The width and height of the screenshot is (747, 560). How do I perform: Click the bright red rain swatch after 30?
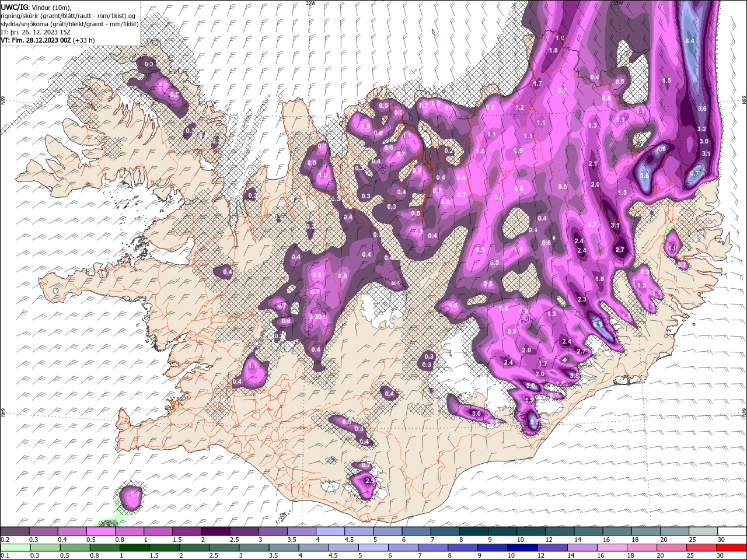(x=732, y=548)
